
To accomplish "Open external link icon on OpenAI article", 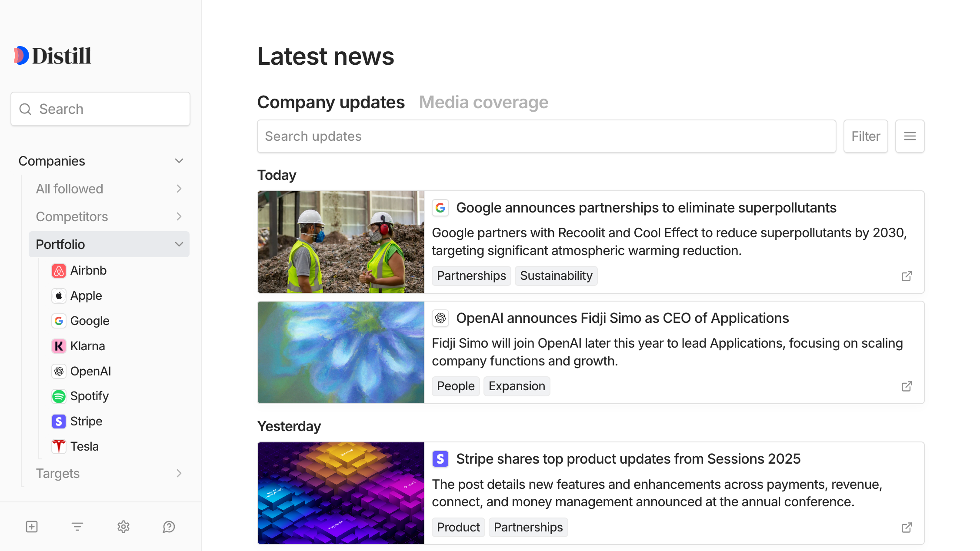I will (x=907, y=386).
